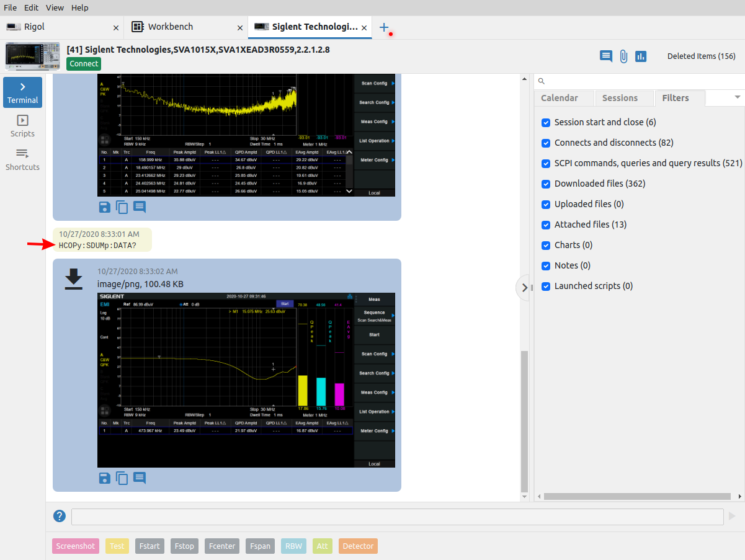Click the Siglent instrument thumbnail image
The height and width of the screenshot is (560, 745).
click(33, 56)
